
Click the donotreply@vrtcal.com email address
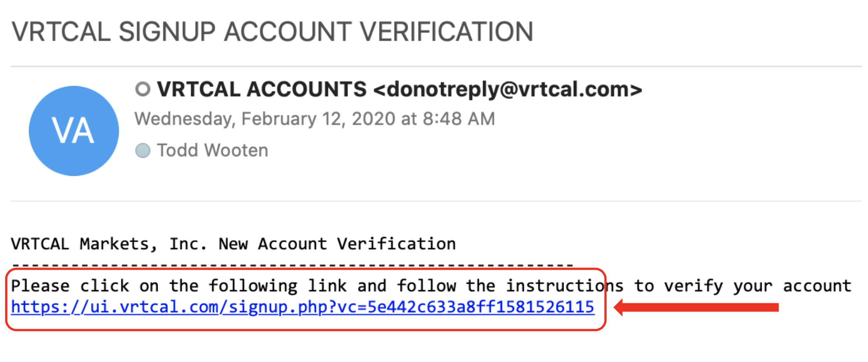tap(508, 90)
